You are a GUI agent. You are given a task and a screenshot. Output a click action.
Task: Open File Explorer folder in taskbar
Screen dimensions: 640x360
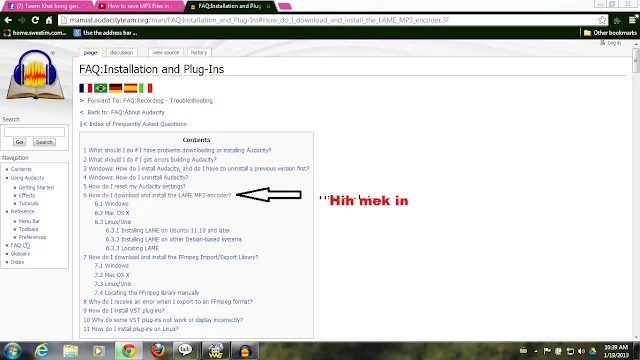tap(71, 351)
